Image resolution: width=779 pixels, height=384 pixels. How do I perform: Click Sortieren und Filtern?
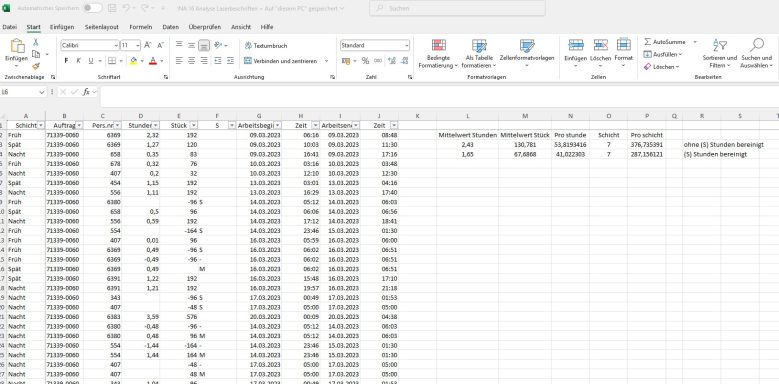pos(719,54)
